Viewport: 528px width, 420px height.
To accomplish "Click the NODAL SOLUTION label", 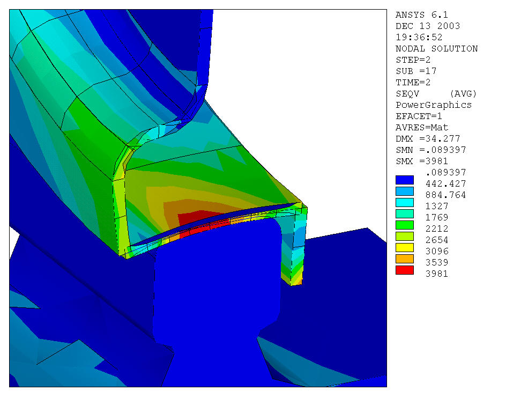I will point(436,48).
